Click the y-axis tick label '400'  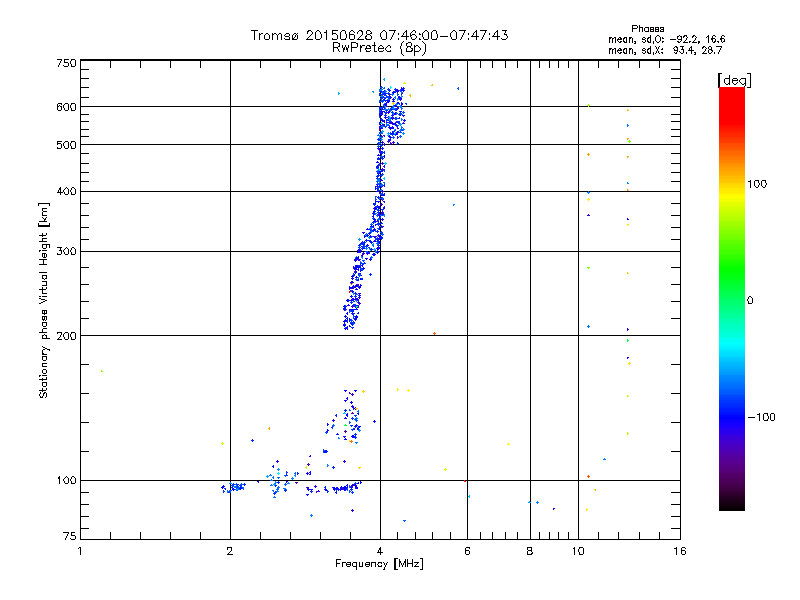66,192
